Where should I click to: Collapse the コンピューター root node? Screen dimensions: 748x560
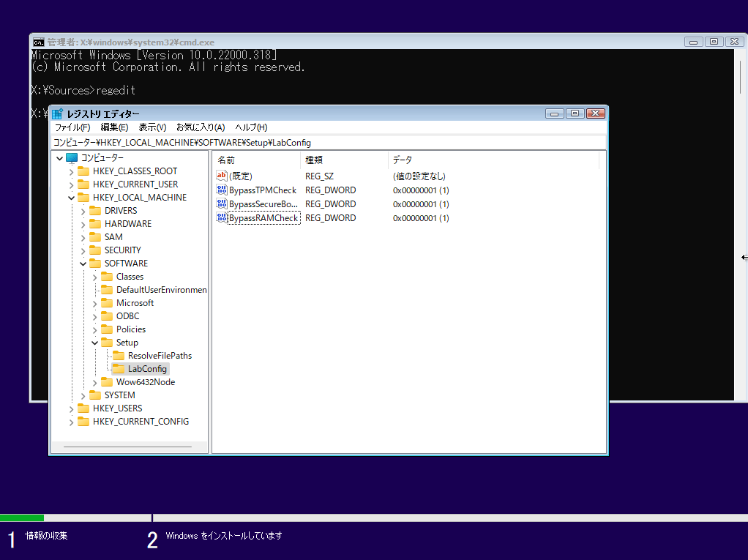(59, 158)
